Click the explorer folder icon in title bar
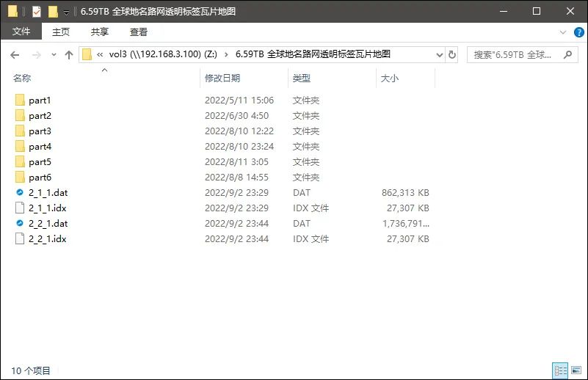The height and width of the screenshot is (380, 588). click(12, 12)
